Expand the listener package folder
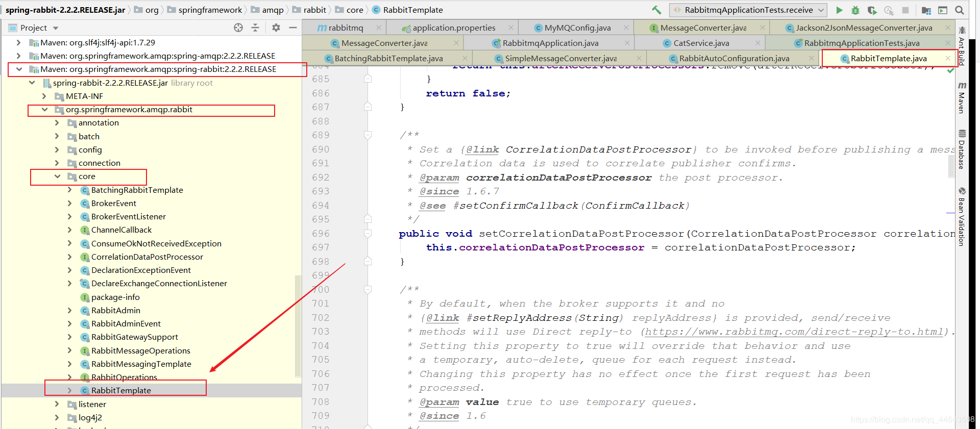This screenshot has height=429, width=980. coord(57,404)
